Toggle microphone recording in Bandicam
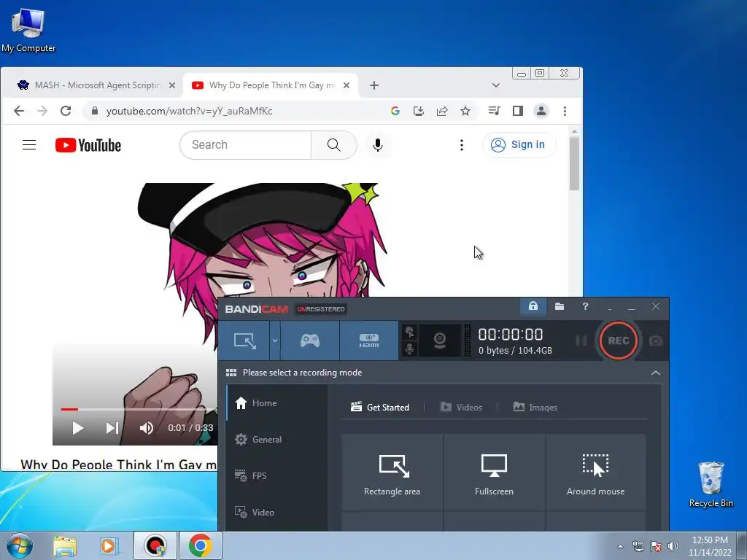The image size is (747, 560). tap(409, 349)
